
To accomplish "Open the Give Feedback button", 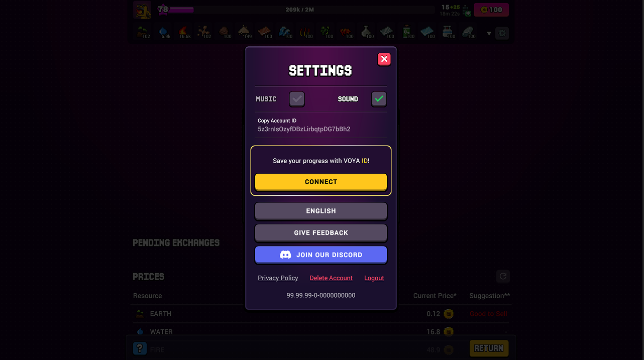I will click(321, 233).
